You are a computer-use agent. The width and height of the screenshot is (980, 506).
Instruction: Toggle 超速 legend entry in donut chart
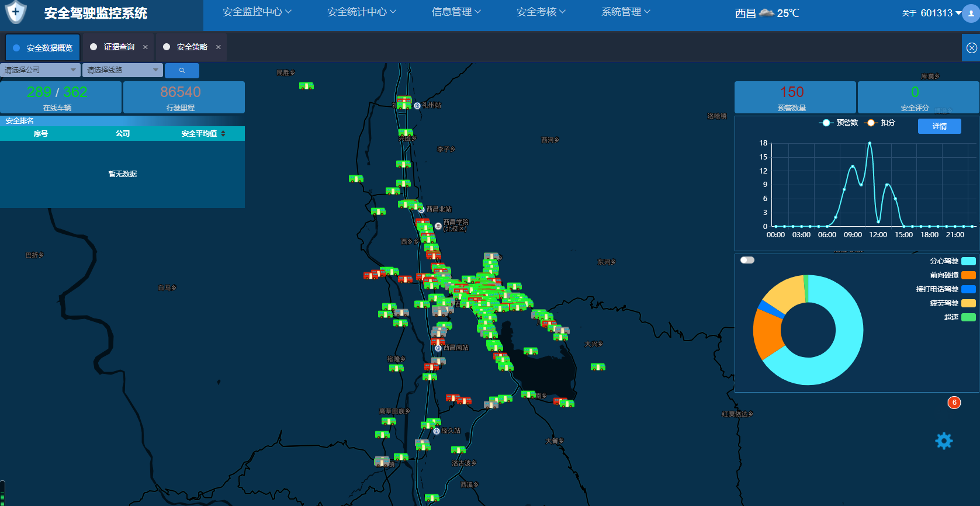coord(960,317)
